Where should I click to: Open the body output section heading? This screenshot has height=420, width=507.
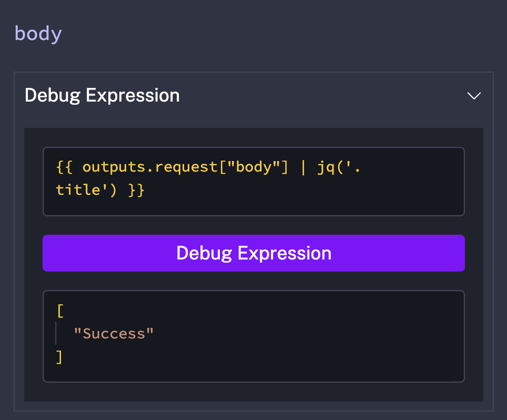click(38, 33)
